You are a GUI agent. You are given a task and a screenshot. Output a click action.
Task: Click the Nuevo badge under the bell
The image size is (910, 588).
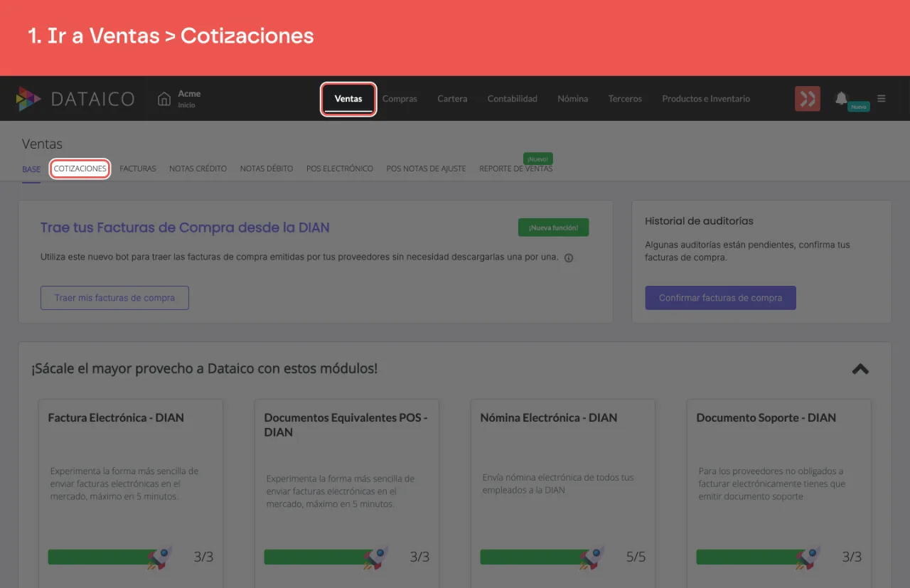[x=859, y=107]
